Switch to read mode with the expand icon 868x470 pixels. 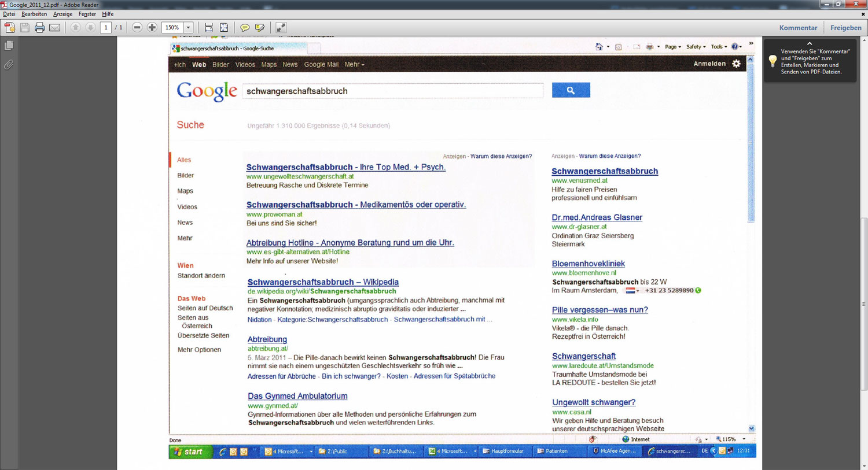click(281, 27)
